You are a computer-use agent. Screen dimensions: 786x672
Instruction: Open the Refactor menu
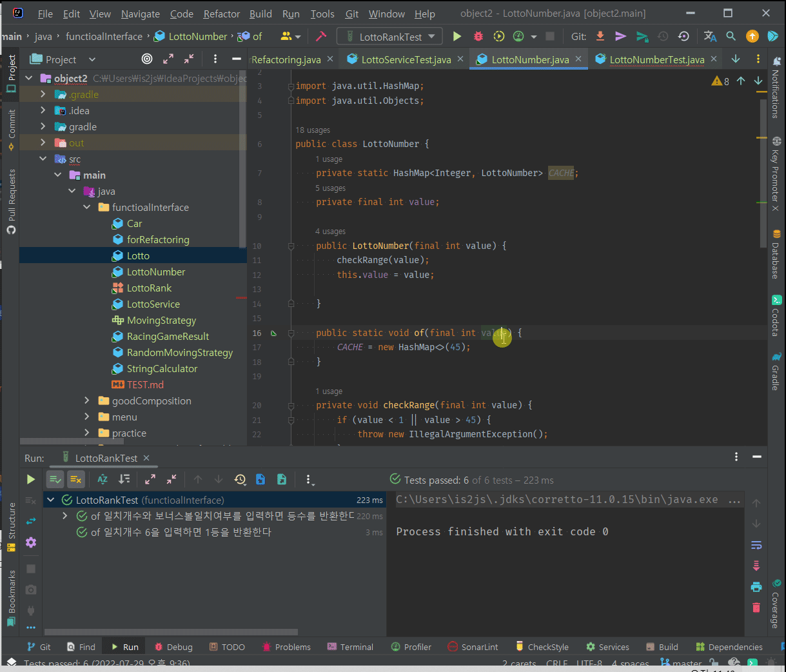pos(221,14)
